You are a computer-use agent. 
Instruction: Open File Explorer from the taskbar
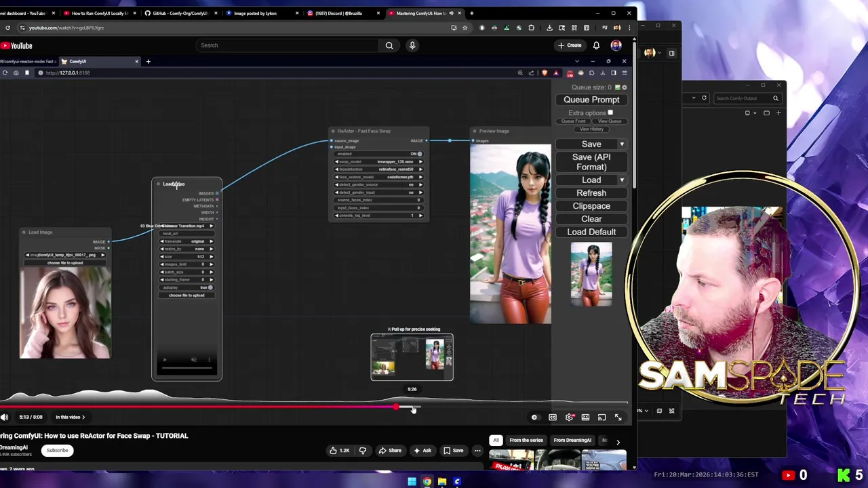[x=442, y=482]
